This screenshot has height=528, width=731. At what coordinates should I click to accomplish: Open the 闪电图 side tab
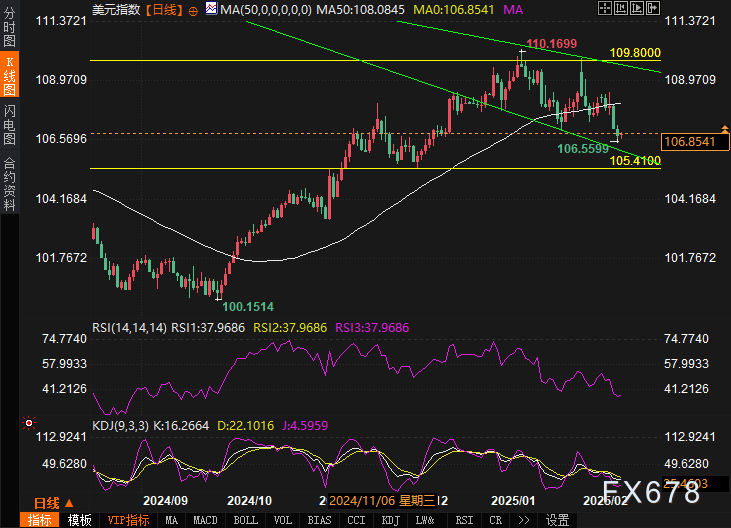point(9,123)
